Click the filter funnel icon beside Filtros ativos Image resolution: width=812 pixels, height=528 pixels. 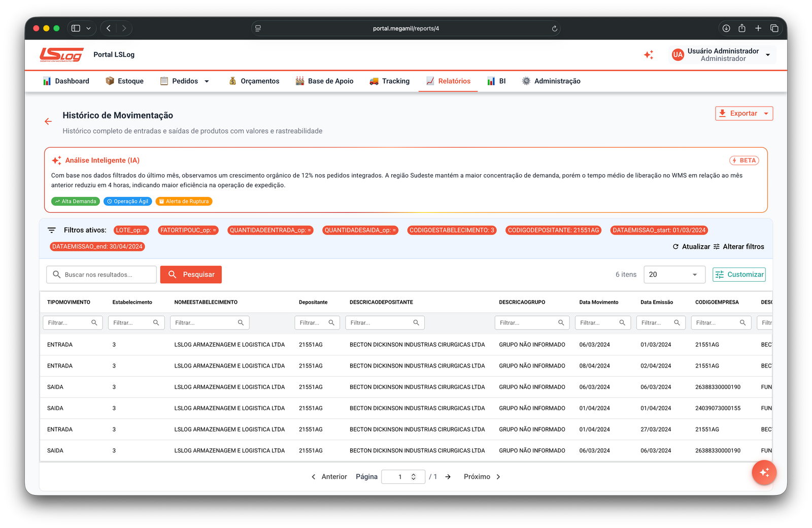[51, 229]
